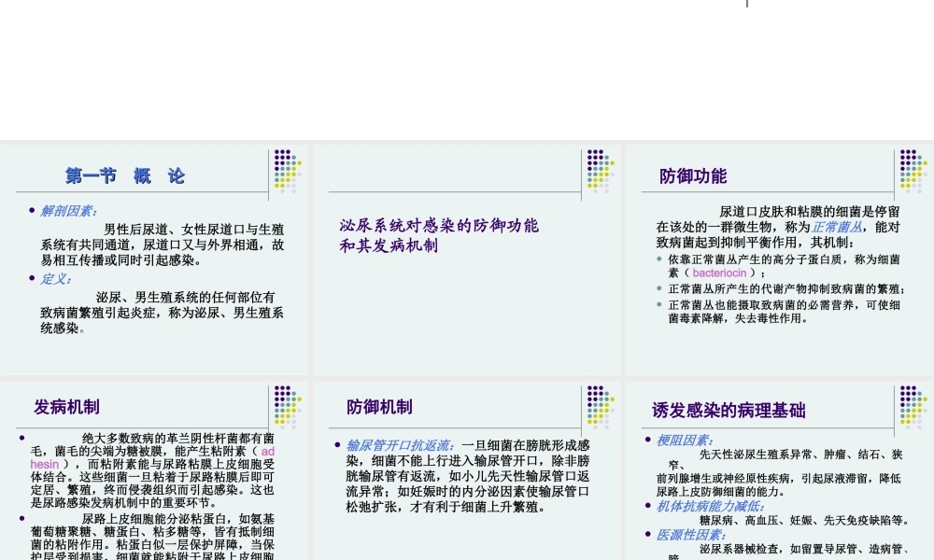Select the 第一节 概论 slide title
The height and width of the screenshot is (560, 934).
click(x=124, y=175)
